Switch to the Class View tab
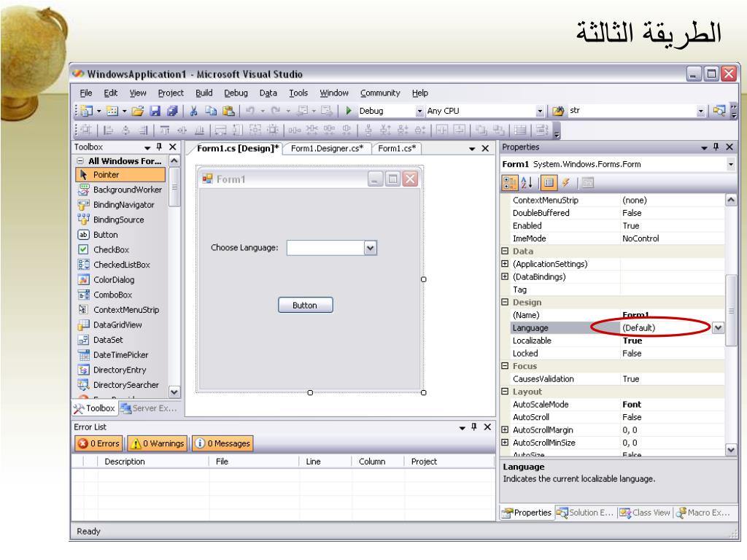 [x=646, y=513]
